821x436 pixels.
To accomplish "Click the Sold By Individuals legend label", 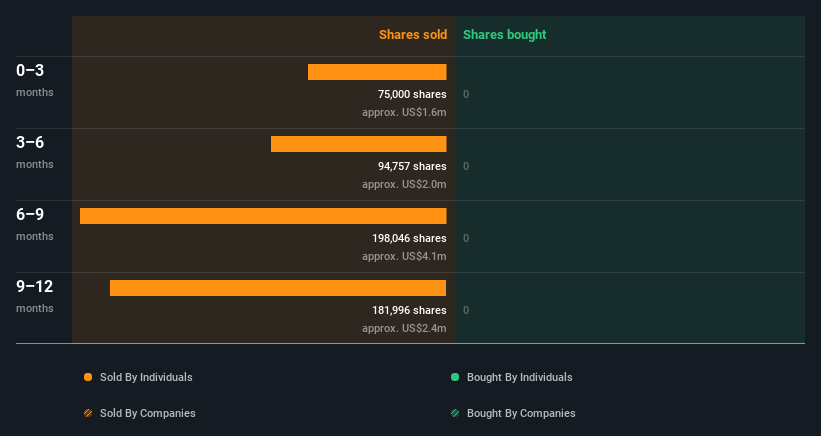I will [146, 377].
